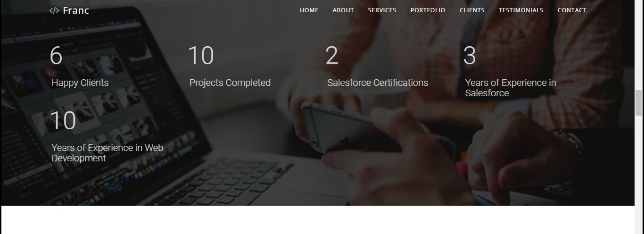Select PORTFOLIO in the navigation bar
This screenshot has height=234, width=644.
(x=428, y=10)
